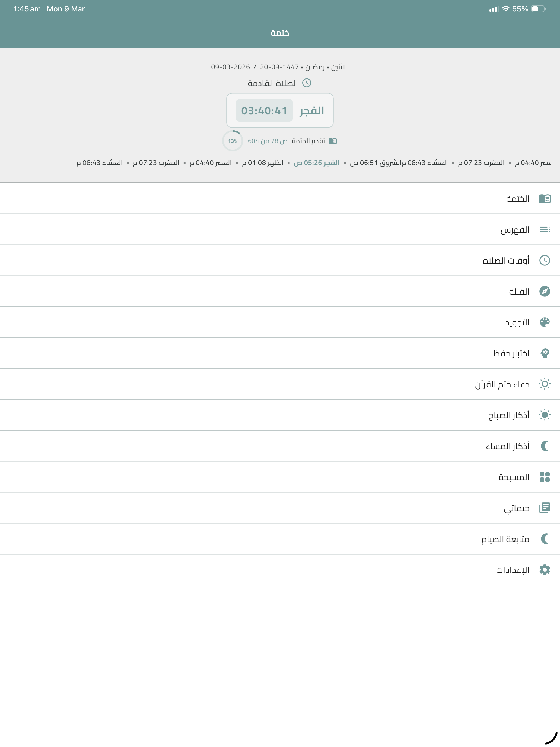This screenshot has height=747, width=560.
Task: Tap the outlined sun icon beside دعاء ختم القرآن
Action: click(545, 384)
